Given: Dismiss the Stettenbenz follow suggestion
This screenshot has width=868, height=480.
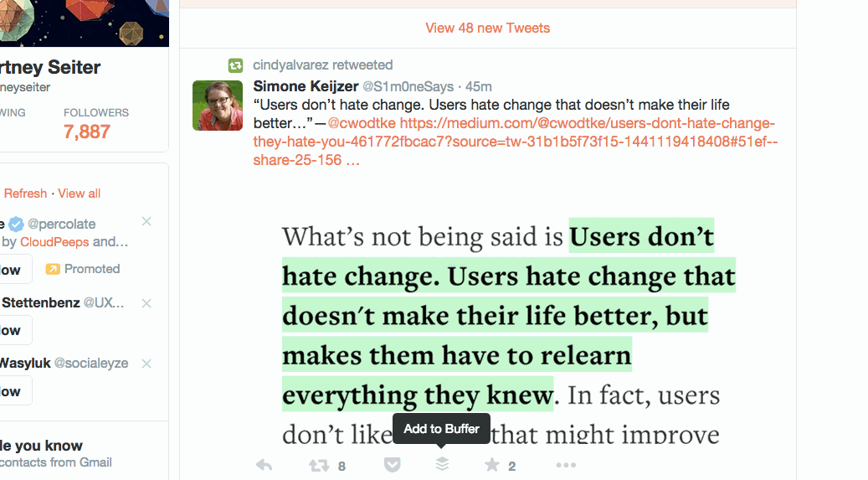Looking at the screenshot, I should 146,303.
